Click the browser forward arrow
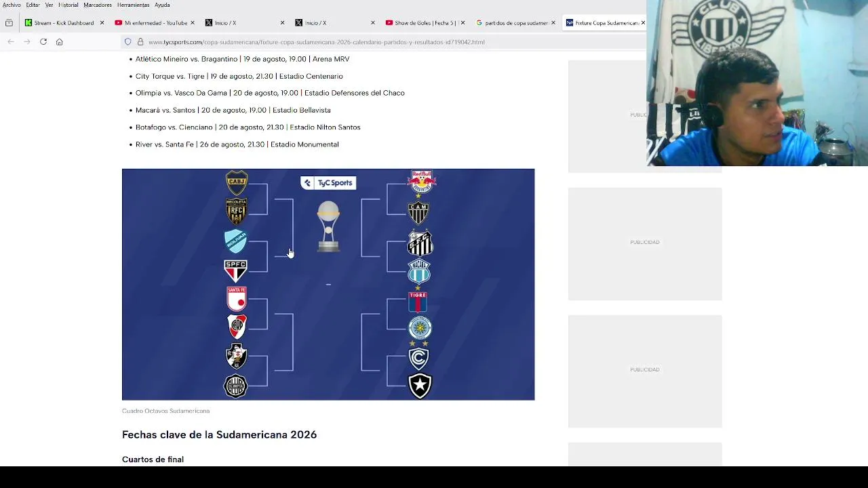868x488 pixels. (27, 42)
